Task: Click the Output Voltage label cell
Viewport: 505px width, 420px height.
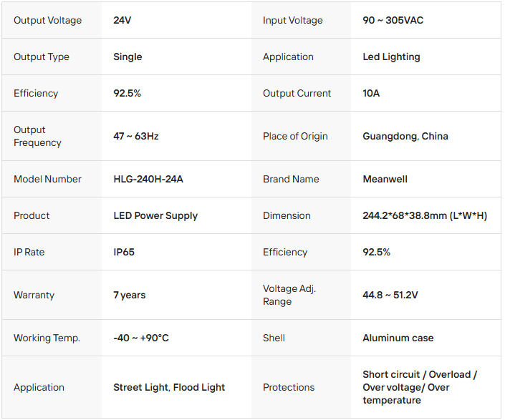Action: 47,20
